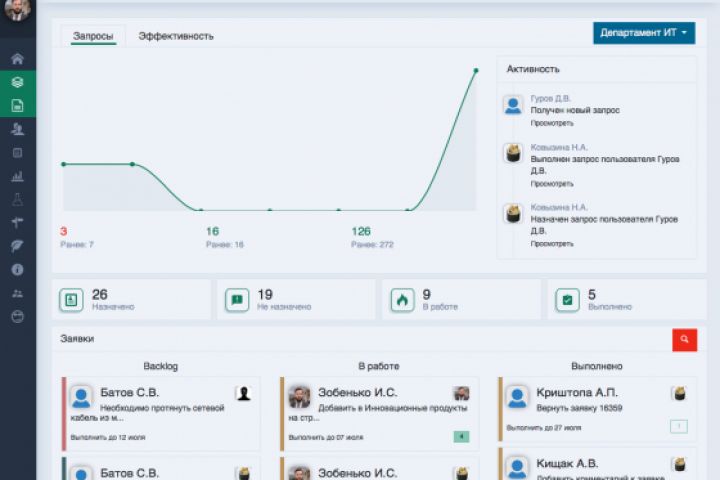The image size is (720, 480).
Task: Click Просмотреть under Назначен запрос пользователя
Action: (x=552, y=244)
